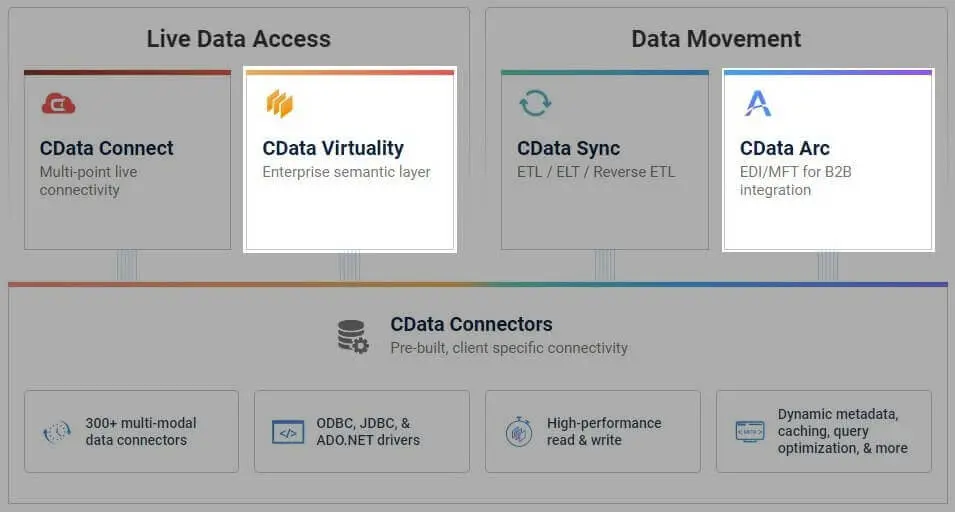Click the red CData Connect cloud icon
Viewport: 955px width, 512px height.
[x=58, y=103]
